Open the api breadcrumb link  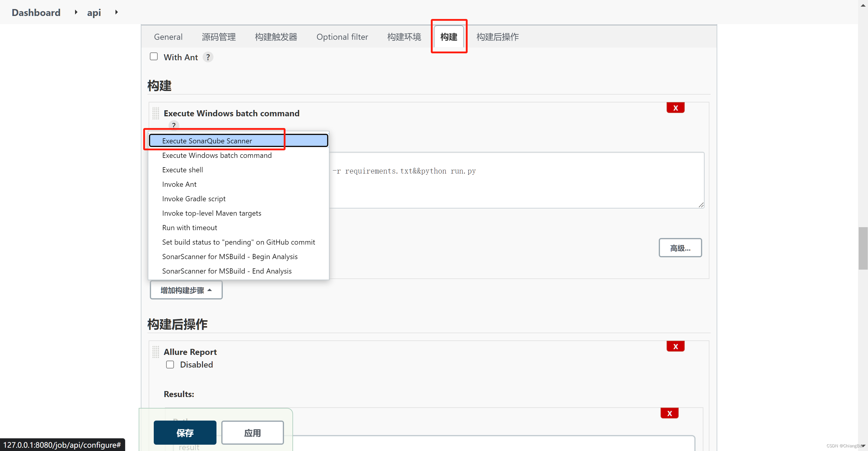tap(94, 12)
